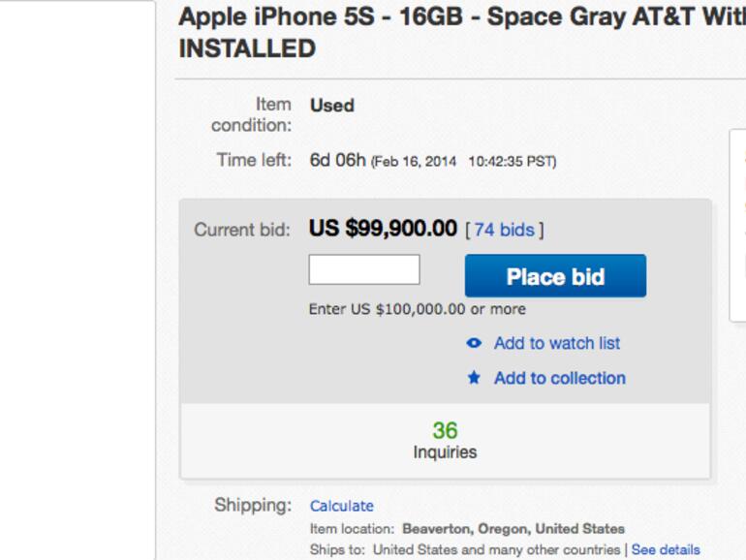
Task: Select the Add to collection text
Action: click(560, 378)
